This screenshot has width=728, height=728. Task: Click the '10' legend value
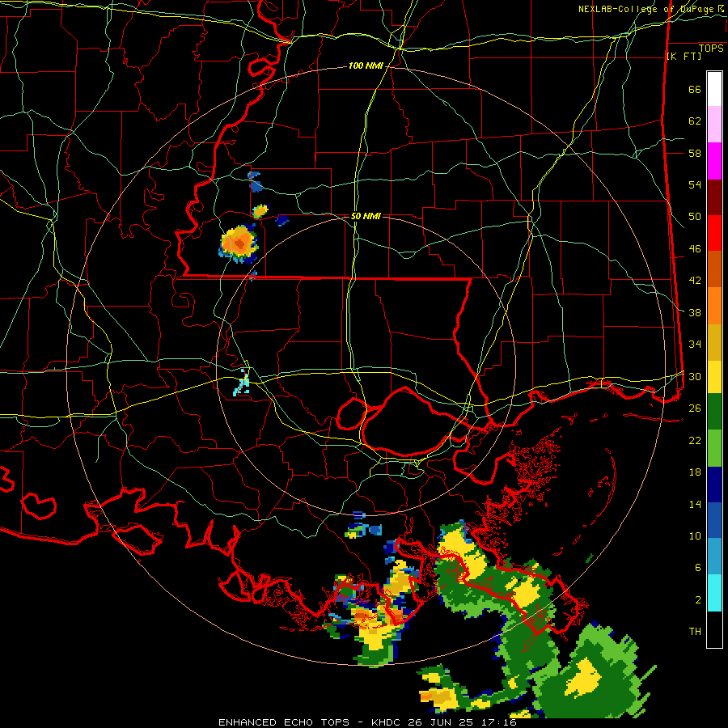click(x=695, y=535)
